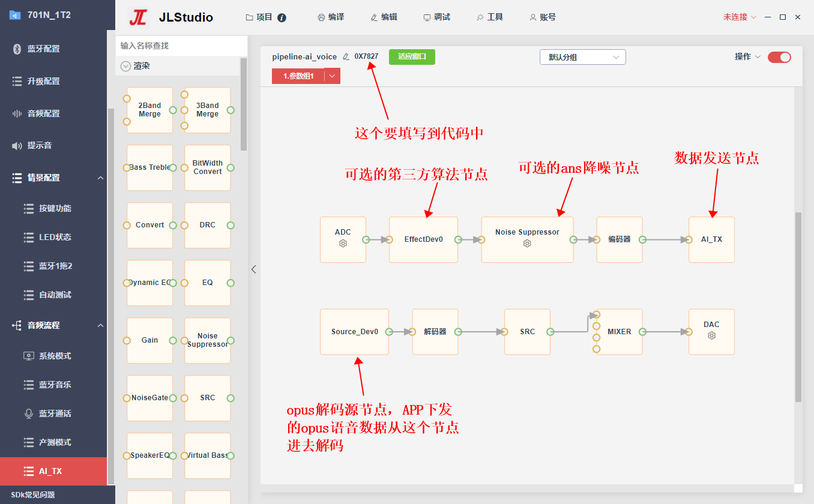This screenshot has width=814, height=504.
Task: Click the JL logo in the title bar
Action: point(137,17)
